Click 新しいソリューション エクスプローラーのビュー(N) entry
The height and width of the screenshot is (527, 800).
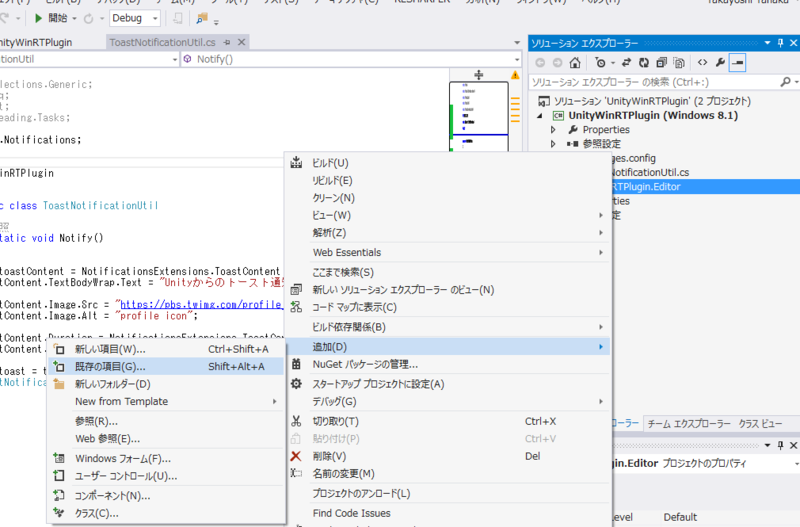pyautogui.click(x=403, y=290)
